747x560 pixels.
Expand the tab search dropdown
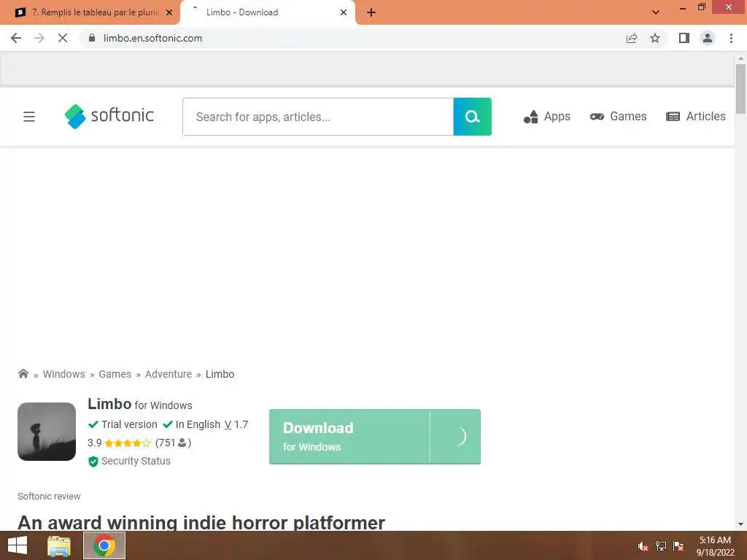656,12
